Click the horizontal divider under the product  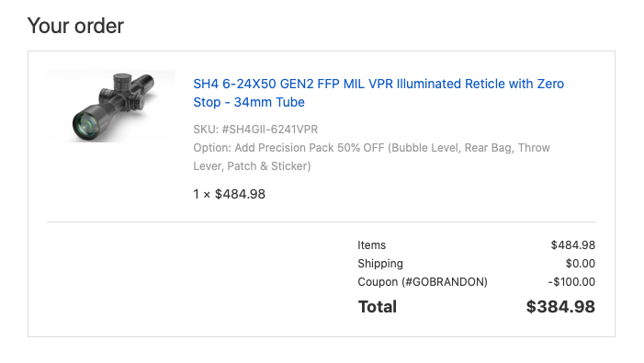(322, 221)
